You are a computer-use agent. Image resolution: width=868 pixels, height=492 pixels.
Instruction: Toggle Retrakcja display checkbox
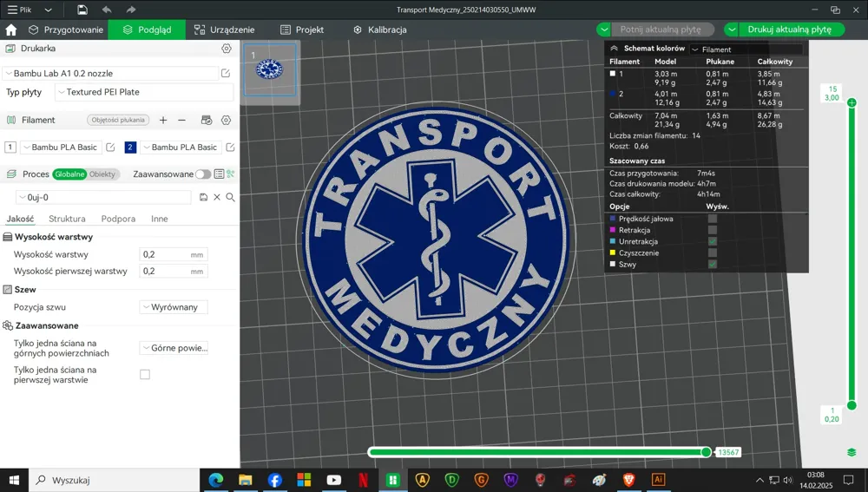click(713, 230)
